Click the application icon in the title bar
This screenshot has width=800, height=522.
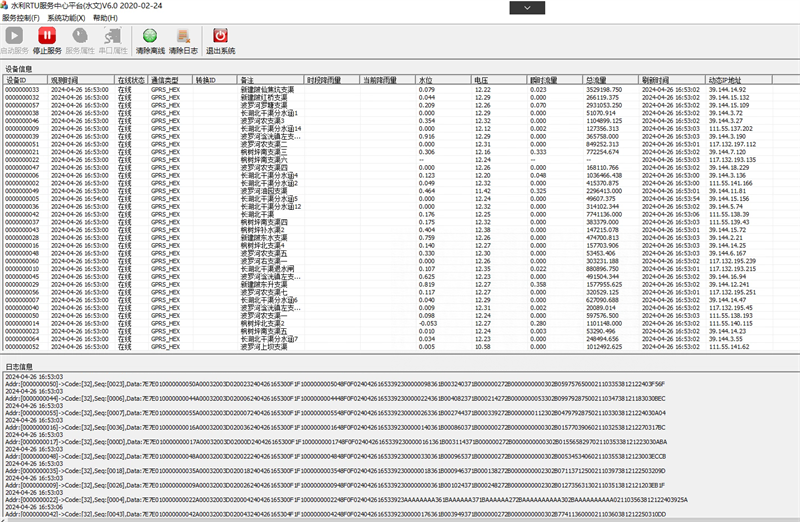click(5, 6)
